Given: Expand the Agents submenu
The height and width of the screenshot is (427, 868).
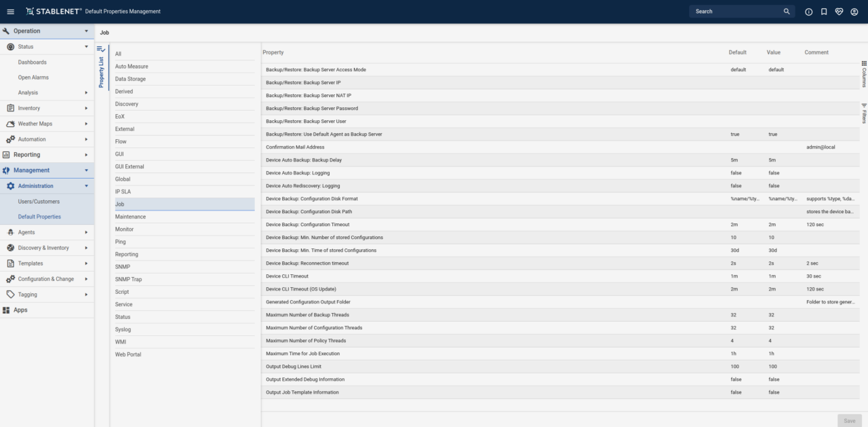Looking at the screenshot, I should [86, 232].
